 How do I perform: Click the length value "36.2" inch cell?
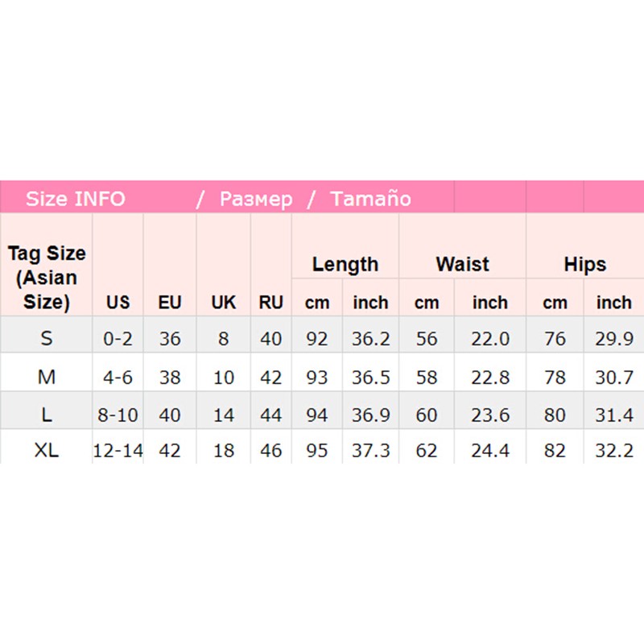(x=370, y=339)
